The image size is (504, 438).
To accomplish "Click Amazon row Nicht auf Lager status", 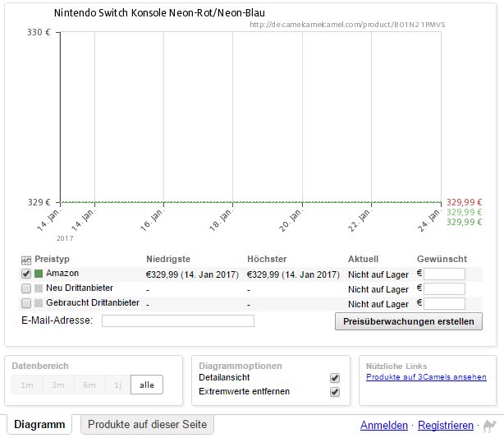I will tap(378, 274).
